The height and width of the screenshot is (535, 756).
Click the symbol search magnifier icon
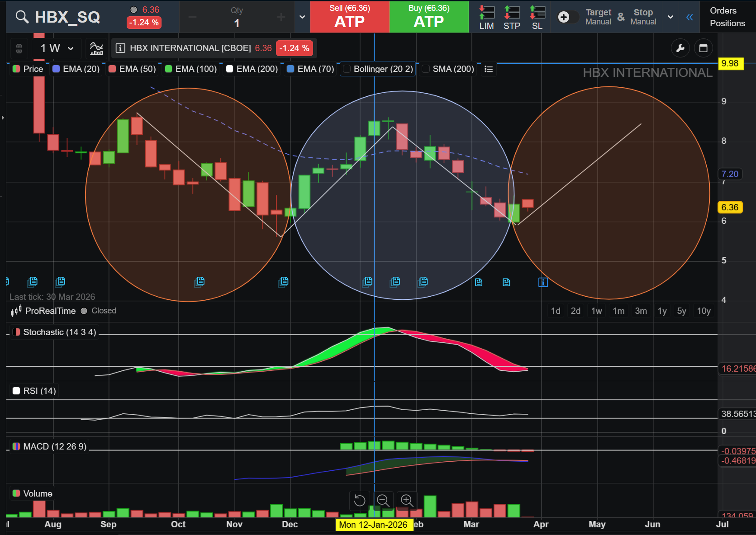[22, 17]
